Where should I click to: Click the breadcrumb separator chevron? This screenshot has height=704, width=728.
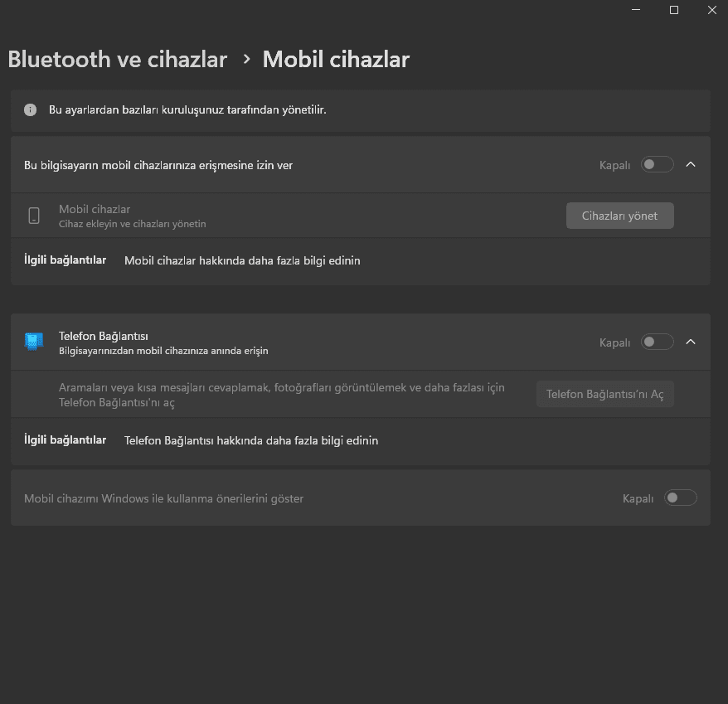click(246, 60)
